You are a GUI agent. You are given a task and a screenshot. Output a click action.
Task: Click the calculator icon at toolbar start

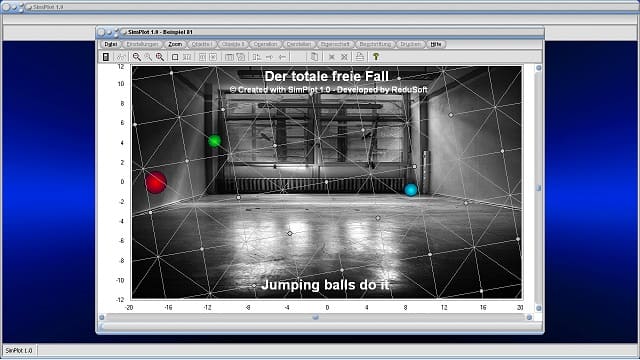coord(106,57)
